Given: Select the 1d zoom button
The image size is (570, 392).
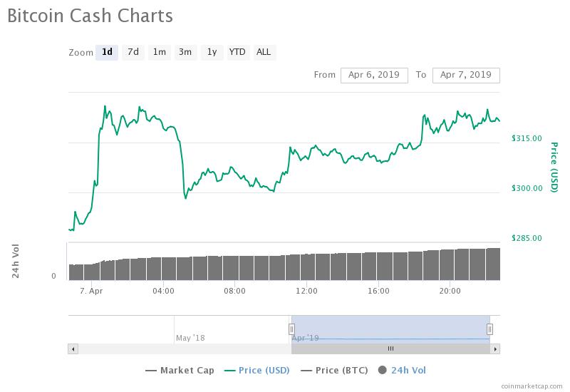Looking at the screenshot, I should (107, 52).
